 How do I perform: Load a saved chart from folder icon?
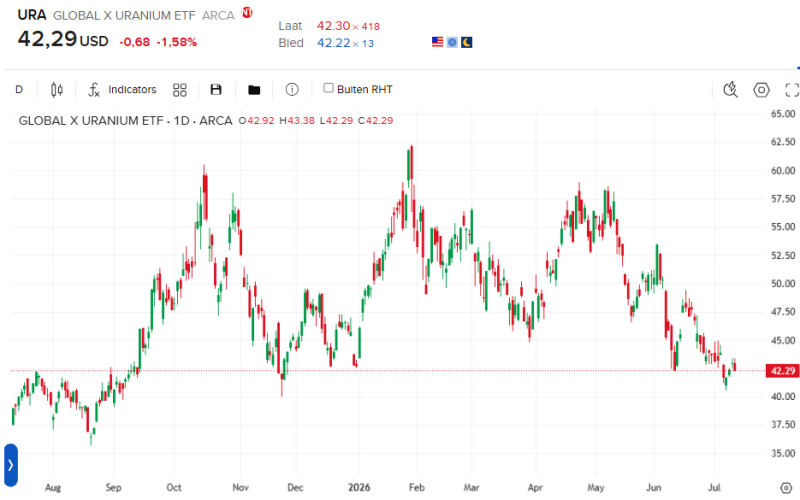pyautogui.click(x=254, y=90)
